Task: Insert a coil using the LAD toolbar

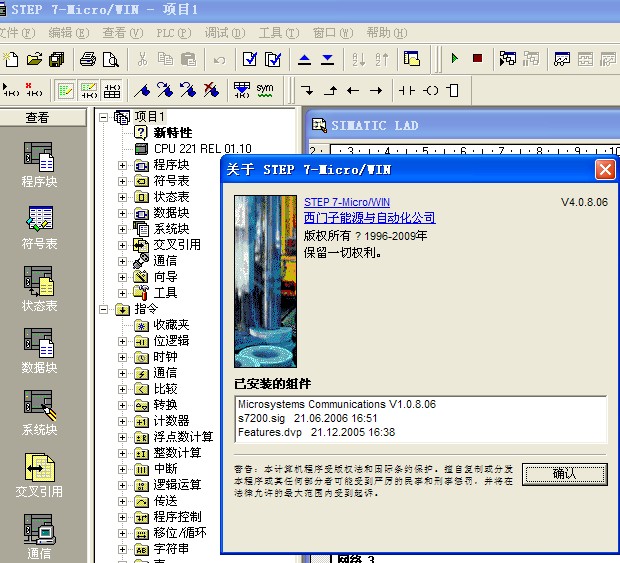Action: click(x=431, y=90)
